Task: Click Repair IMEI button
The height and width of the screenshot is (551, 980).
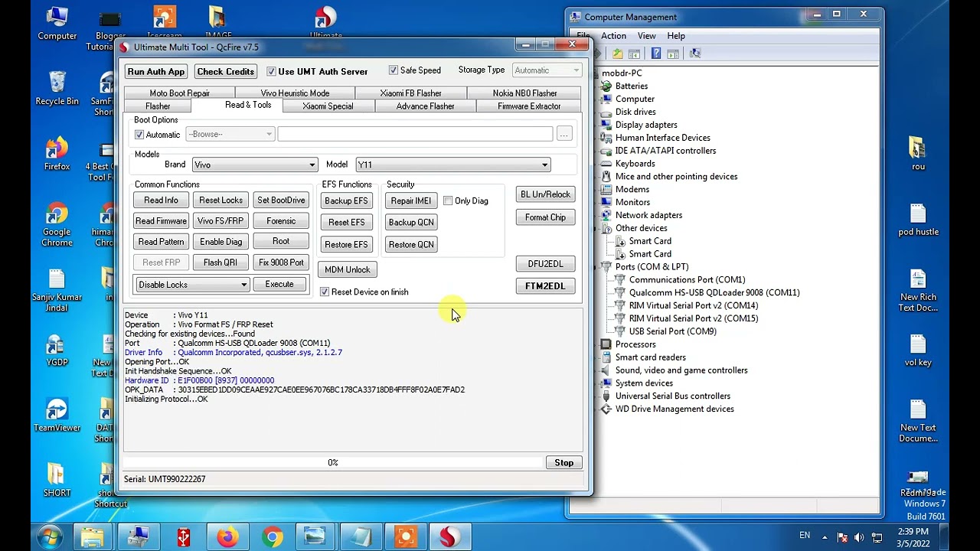Action: coord(411,201)
